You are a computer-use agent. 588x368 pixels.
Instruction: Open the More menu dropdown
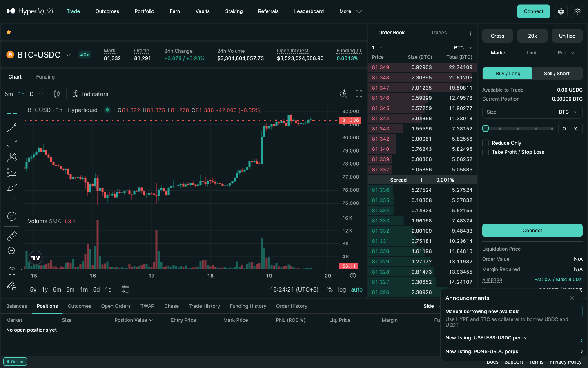[x=350, y=11]
